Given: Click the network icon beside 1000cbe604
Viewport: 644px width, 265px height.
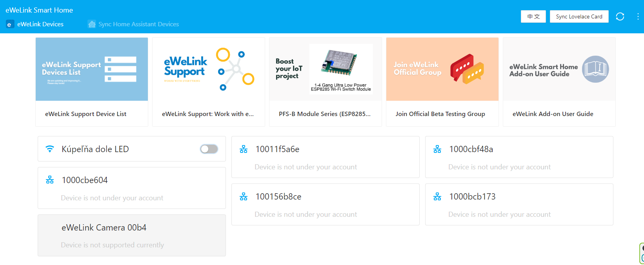Looking at the screenshot, I should tap(50, 180).
